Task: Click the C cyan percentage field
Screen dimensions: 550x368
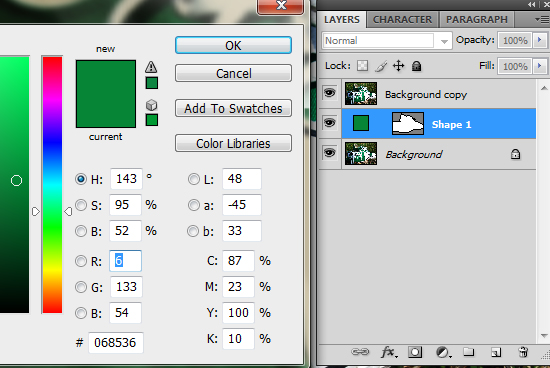Action: [x=238, y=261]
